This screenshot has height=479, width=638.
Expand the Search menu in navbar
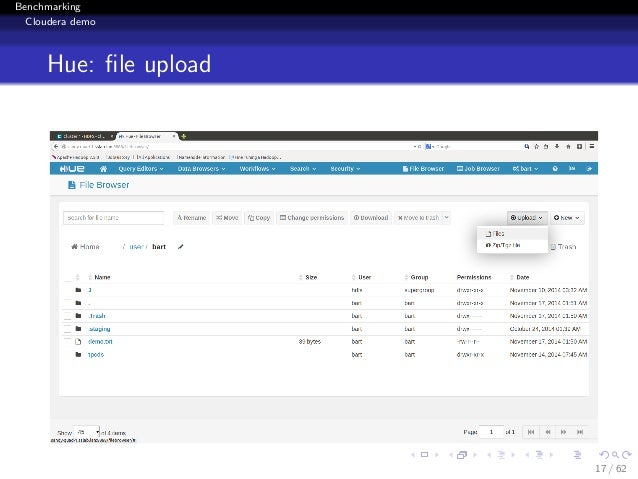[303, 168]
